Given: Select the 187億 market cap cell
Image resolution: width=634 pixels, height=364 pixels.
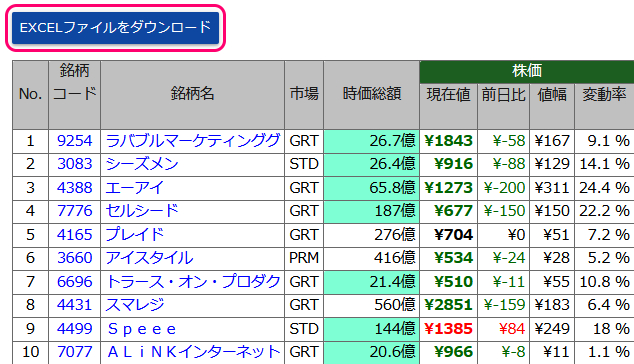Looking at the screenshot, I should tap(372, 211).
